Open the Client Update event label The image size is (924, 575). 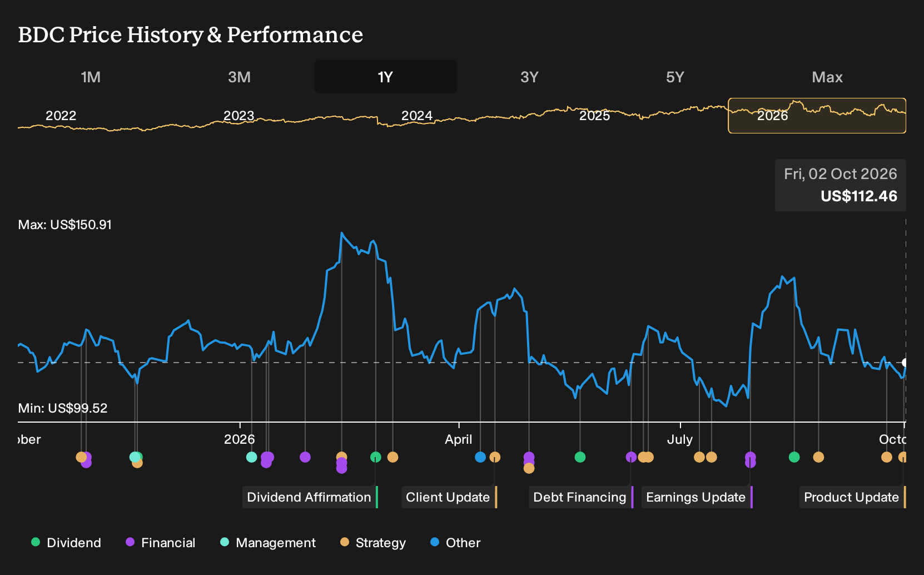449,497
